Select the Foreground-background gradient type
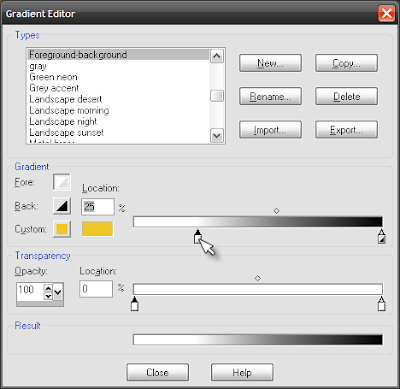The image size is (400, 389). [118, 55]
